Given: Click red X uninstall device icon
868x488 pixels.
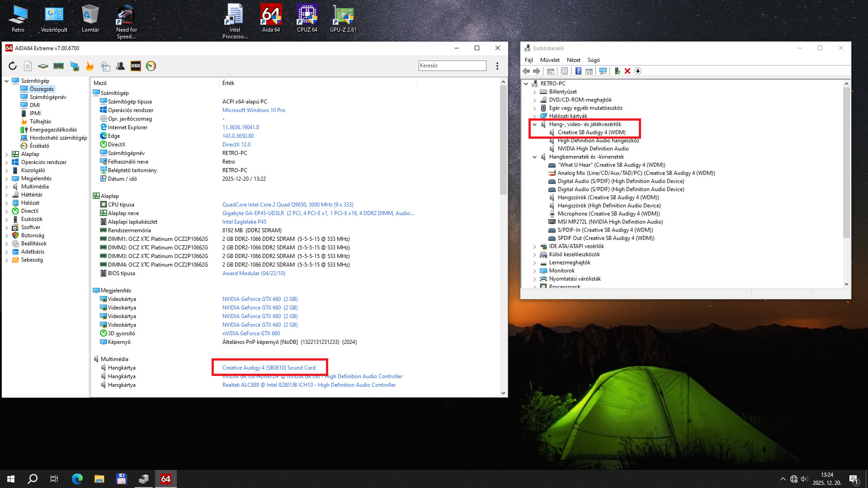Looking at the screenshot, I should coord(627,71).
